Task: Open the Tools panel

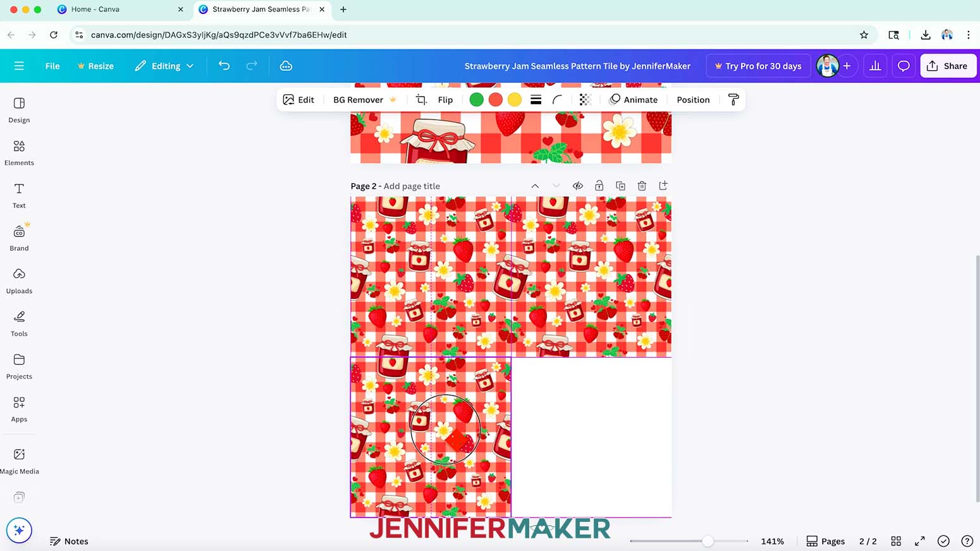Action: (x=19, y=324)
